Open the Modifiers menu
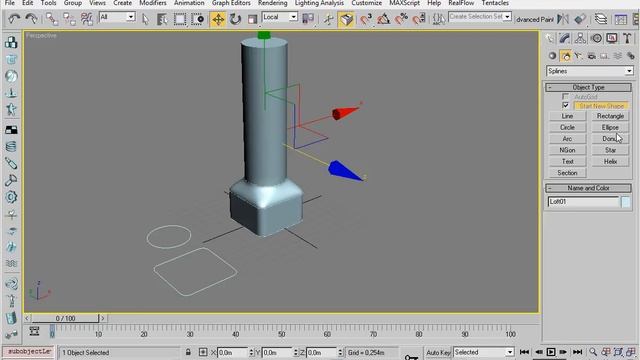This screenshot has height=360, width=640. point(153,3)
